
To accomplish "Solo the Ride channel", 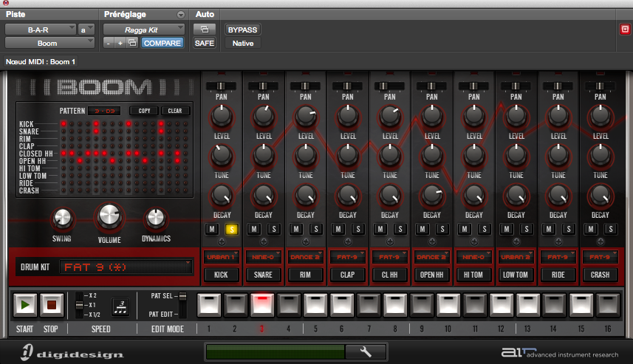I will tap(569, 229).
